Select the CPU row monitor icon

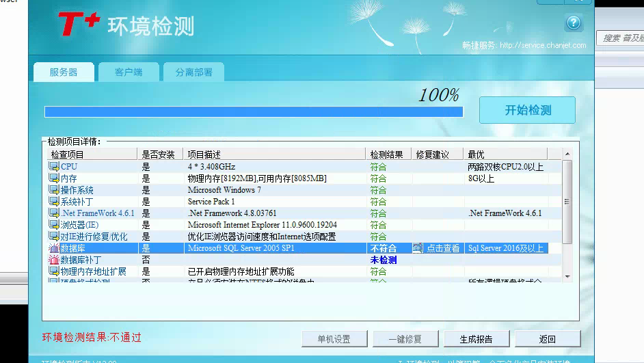54,166
